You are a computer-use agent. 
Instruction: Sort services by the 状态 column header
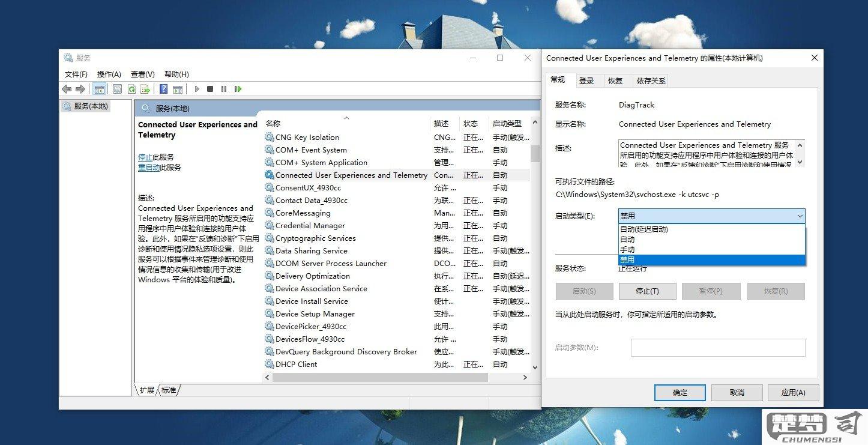point(474,123)
